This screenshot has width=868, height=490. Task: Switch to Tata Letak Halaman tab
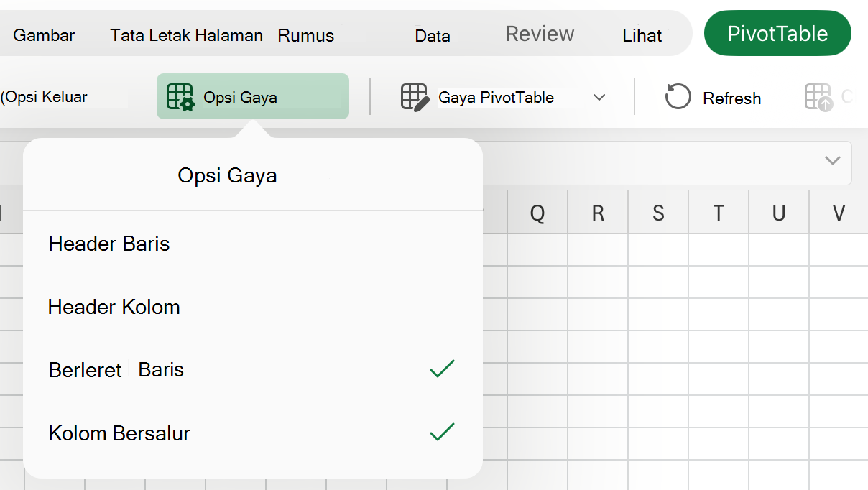point(186,35)
